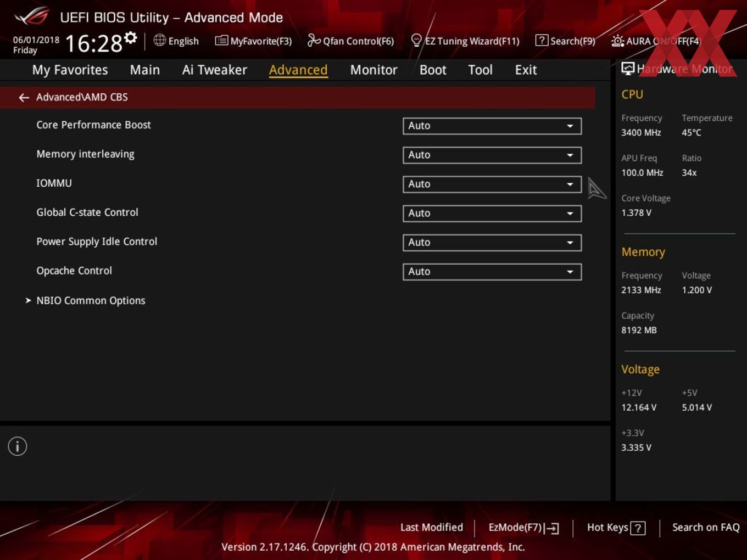Click the back arrow beside Advanced\AMD CBS
The height and width of the screenshot is (560, 747).
(x=24, y=98)
